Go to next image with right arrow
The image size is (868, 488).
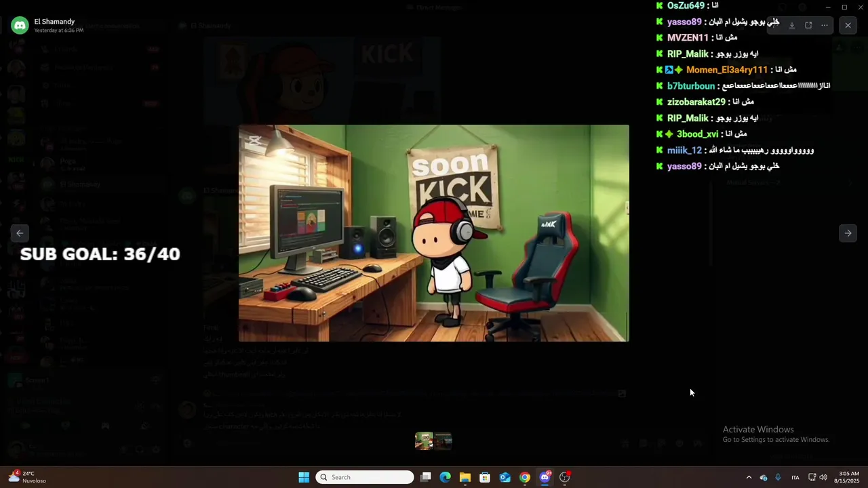click(848, 232)
